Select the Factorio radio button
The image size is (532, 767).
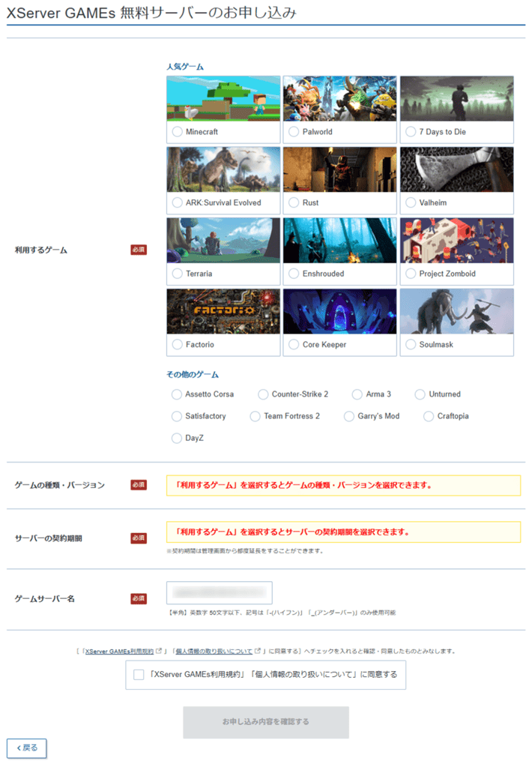point(177,344)
